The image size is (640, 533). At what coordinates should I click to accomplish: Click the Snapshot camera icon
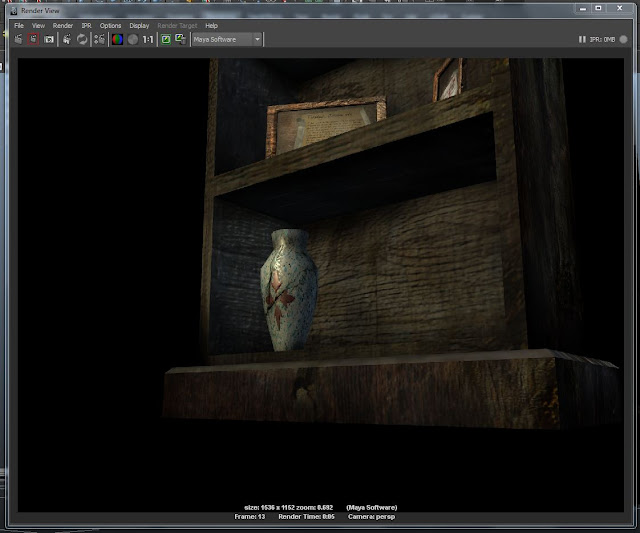[x=49, y=40]
